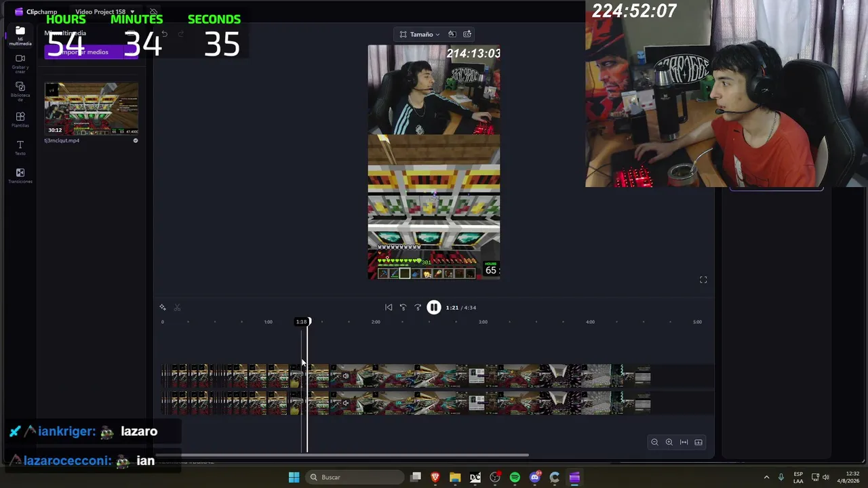Image resolution: width=868 pixels, height=488 pixels.
Task: Open the Transiciones sidebar panel
Action: click(x=20, y=176)
